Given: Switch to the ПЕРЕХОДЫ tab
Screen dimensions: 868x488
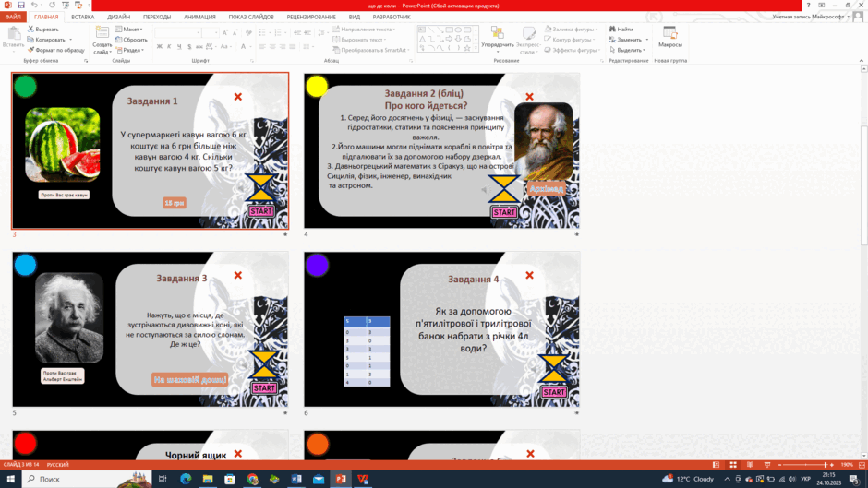Looking at the screenshot, I should (x=157, y=18).
